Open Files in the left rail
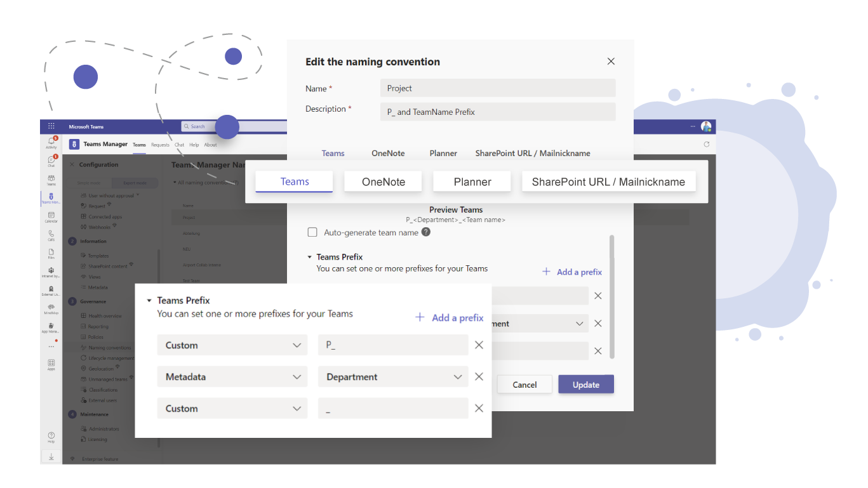The width and height of the screenshot is (868, 488). [x=51, y=254]
